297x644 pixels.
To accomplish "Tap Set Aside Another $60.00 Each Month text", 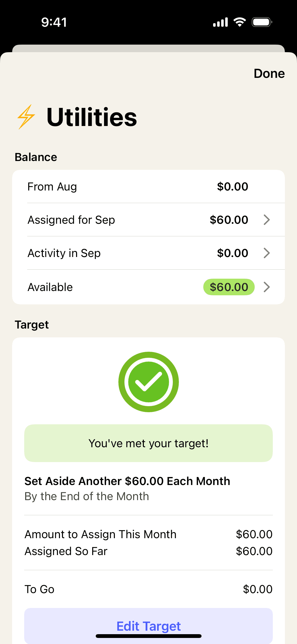I will click(x=127, y=481).
